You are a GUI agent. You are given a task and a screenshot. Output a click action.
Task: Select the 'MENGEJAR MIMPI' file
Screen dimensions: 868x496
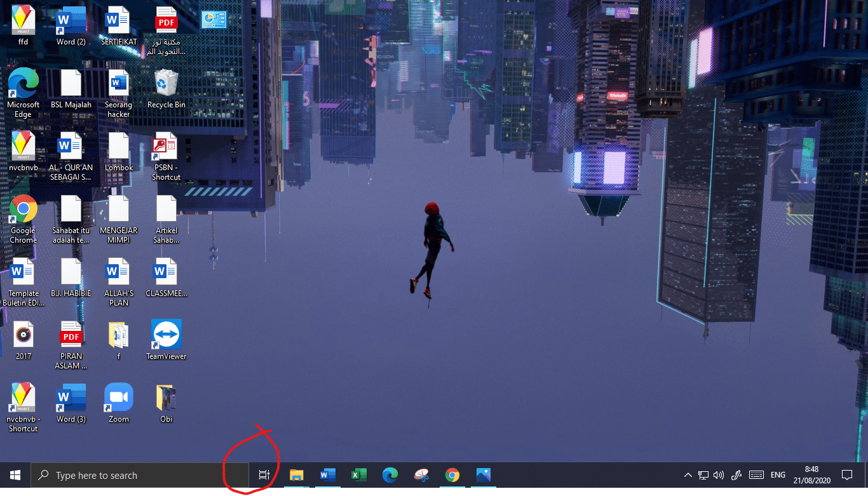[119, 219]
